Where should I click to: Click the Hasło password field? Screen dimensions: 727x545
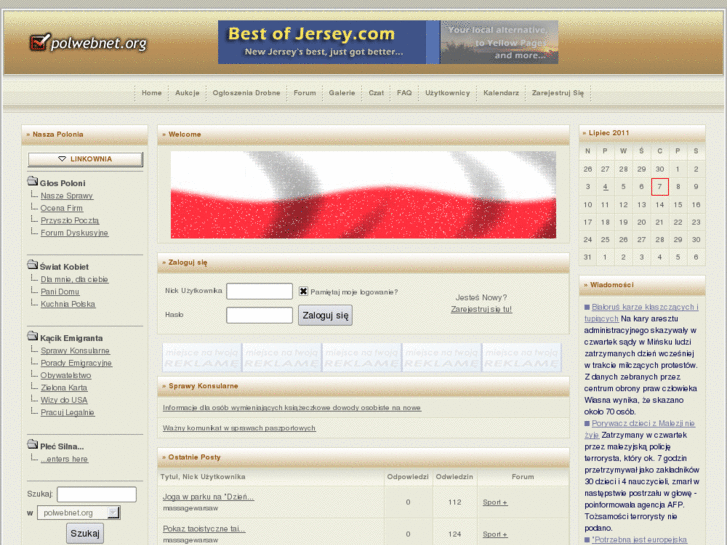(x=259, y=315)
